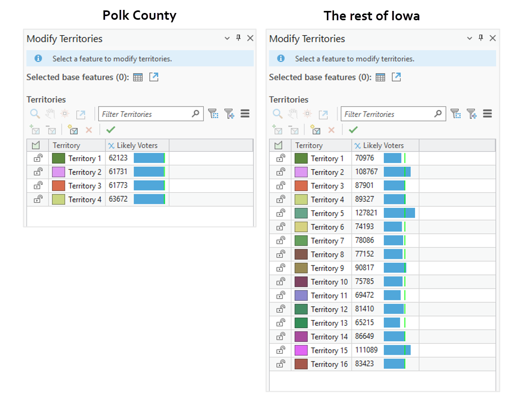Image resolution: width=532 pixels, height=401 pixels.
Task: Click the lavender color swatch of rest of Iowa Territory 11
Action: (x=301, y=296)
